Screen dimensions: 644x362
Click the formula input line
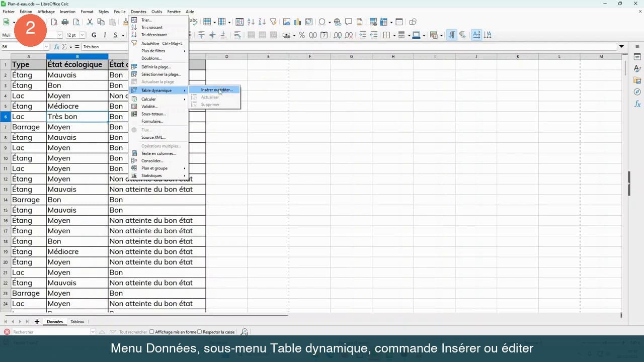(x=348, y=47)
